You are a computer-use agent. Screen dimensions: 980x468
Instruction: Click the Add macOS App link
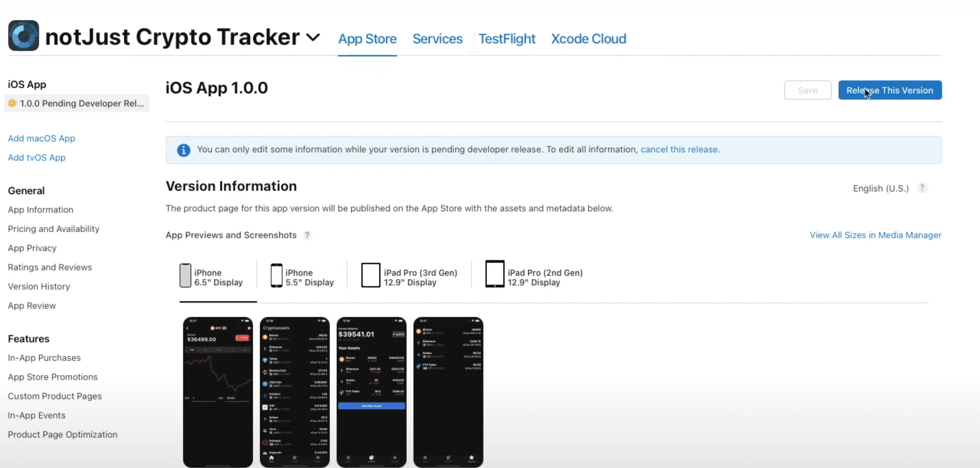point(41,138)
